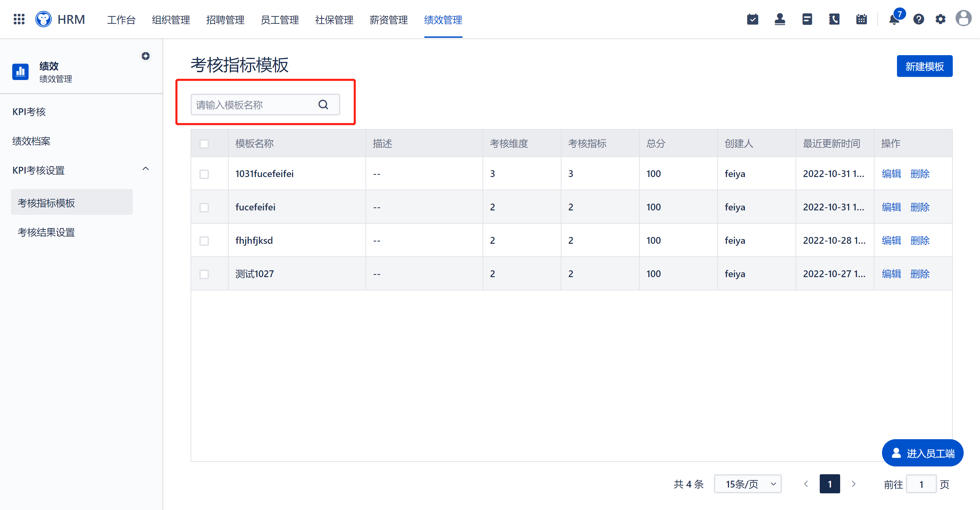The width and height of the screenshot is (980, 510).
Task: Check the fucefeifei row checkbox
Action: [x=204, y=207]
